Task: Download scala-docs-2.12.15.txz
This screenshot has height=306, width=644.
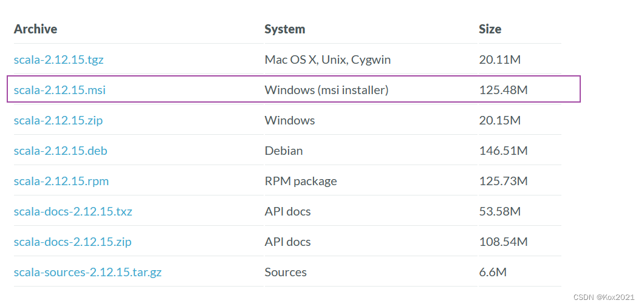Action: (73, 212)
